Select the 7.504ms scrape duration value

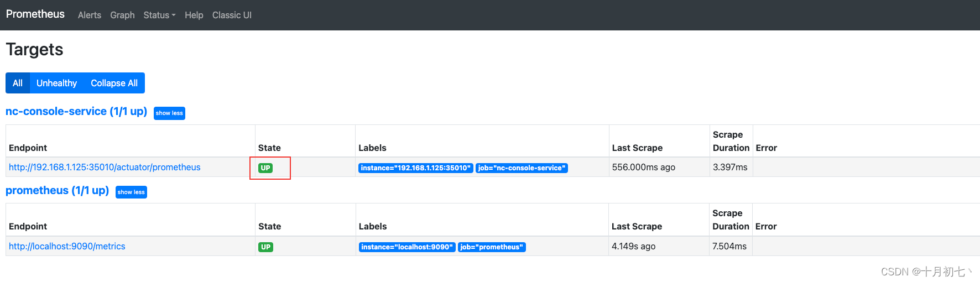point(729,246)
